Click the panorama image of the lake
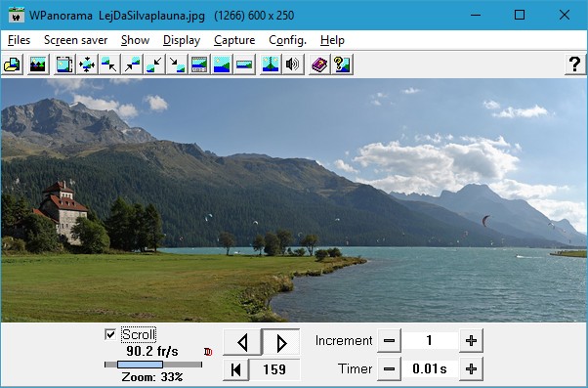Screen dimensions: 588x388 coord(294,200)
